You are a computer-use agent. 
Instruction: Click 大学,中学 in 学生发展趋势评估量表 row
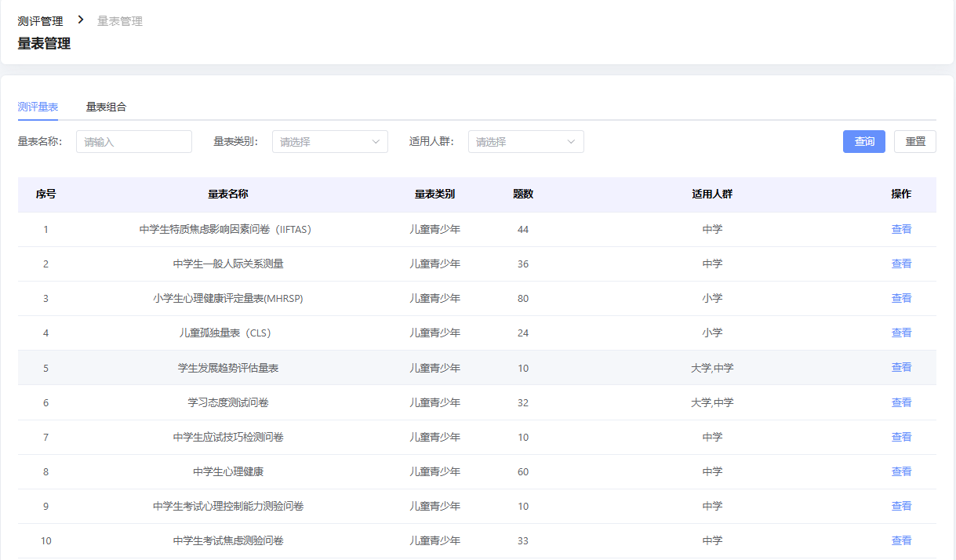coord(712,367)
